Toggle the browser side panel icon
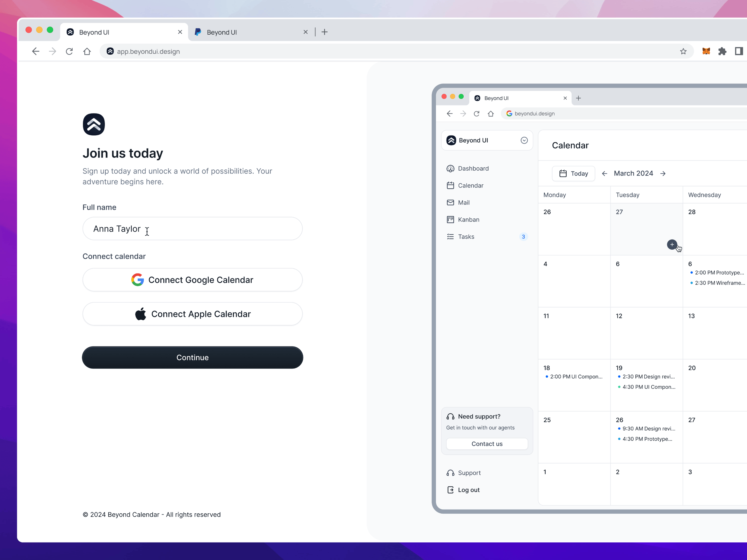This screenshot has width=747, height=560. click(x=739, y=51)
